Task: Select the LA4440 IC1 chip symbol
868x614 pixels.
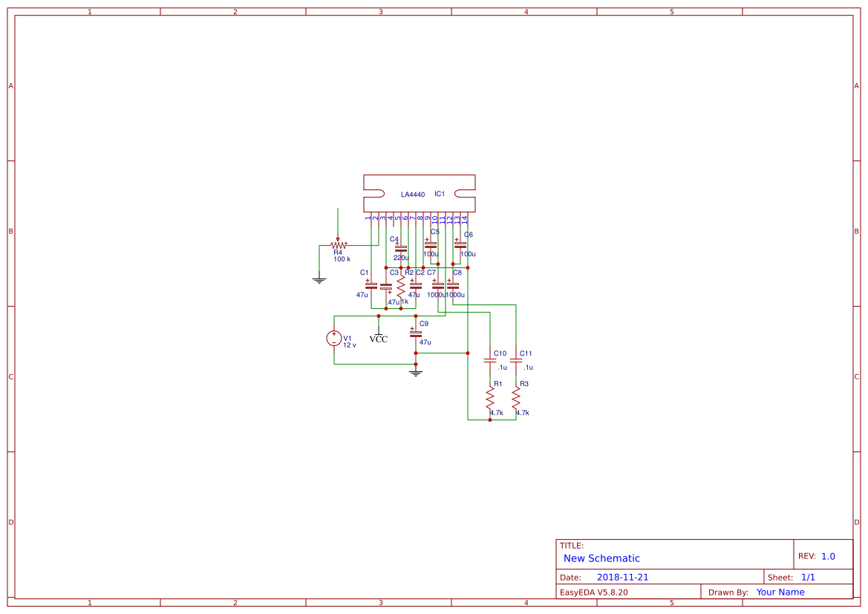Action: pyautogui.click(x=419, y=194)
